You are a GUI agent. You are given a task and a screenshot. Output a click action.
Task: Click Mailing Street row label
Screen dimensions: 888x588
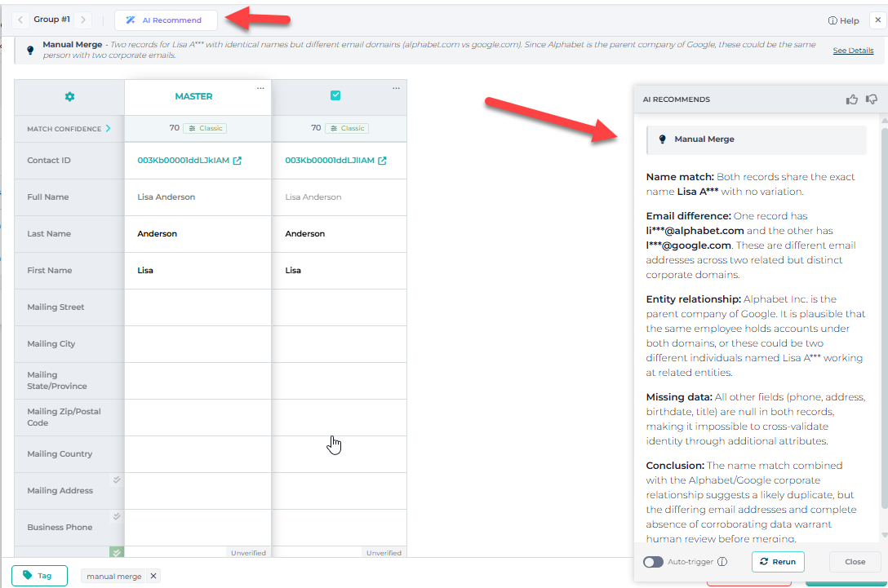tap(55, 307)
